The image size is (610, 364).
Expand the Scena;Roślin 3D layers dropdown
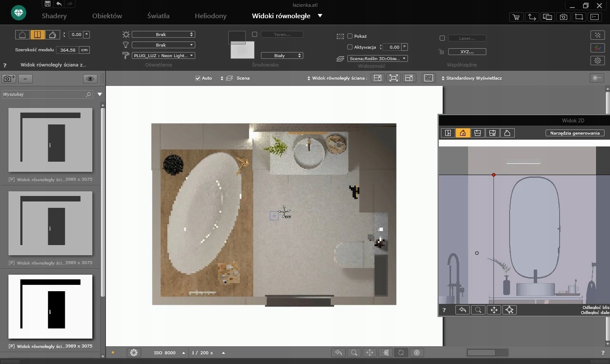click(x=377, y=58)
